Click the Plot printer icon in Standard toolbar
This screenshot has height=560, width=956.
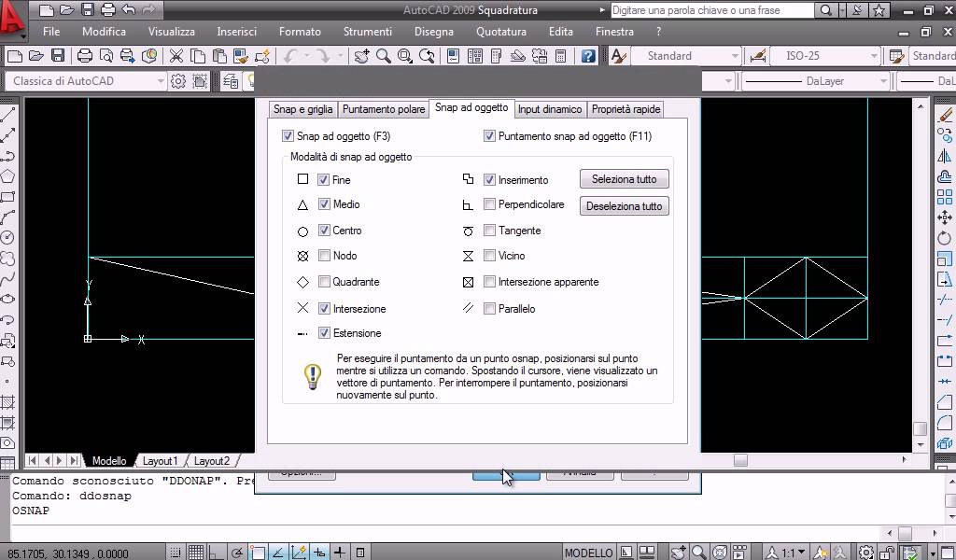(85, 56)
